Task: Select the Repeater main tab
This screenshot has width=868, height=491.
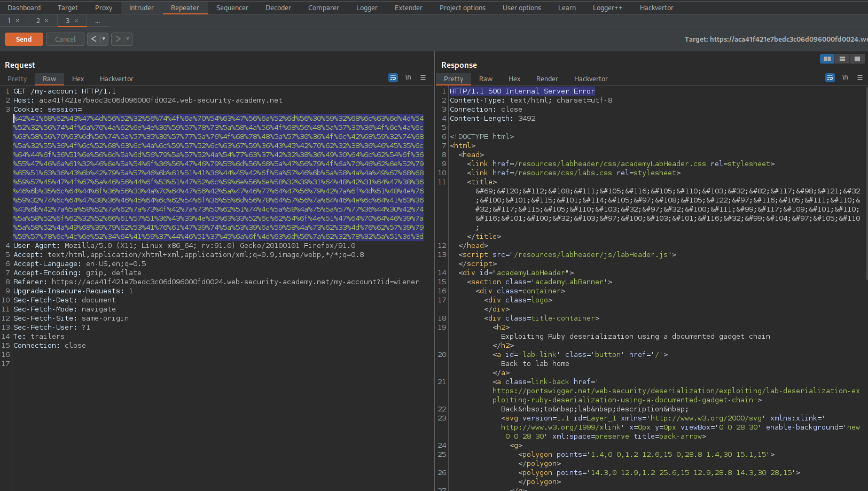Action: (185, 7)
